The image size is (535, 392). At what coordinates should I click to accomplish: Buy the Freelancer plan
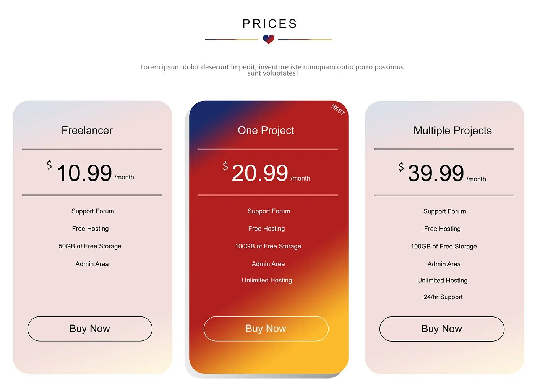click(90, 329)
